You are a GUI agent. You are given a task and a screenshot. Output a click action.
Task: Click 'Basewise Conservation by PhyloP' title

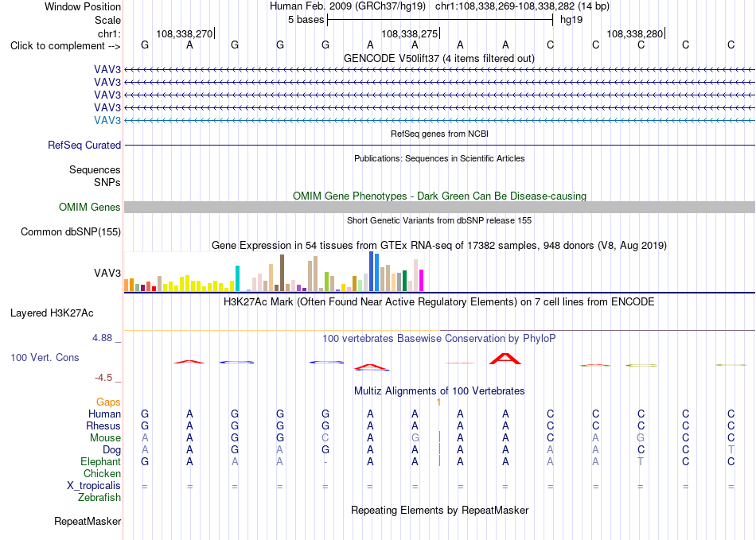coord(438,339)
